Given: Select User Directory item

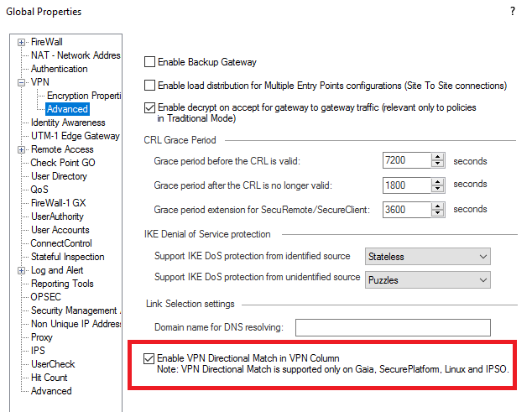Looking at the screenshot, I should (59, 176).
